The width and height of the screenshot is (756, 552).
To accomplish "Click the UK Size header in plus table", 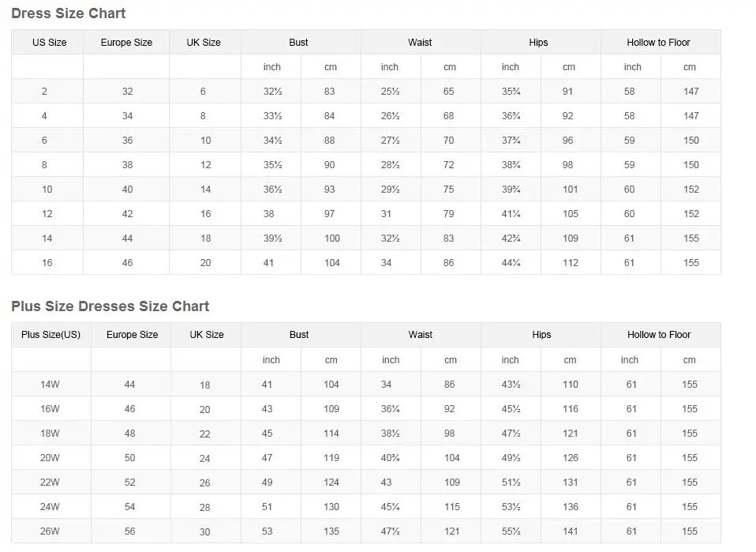I will click(x=207, y=335).
